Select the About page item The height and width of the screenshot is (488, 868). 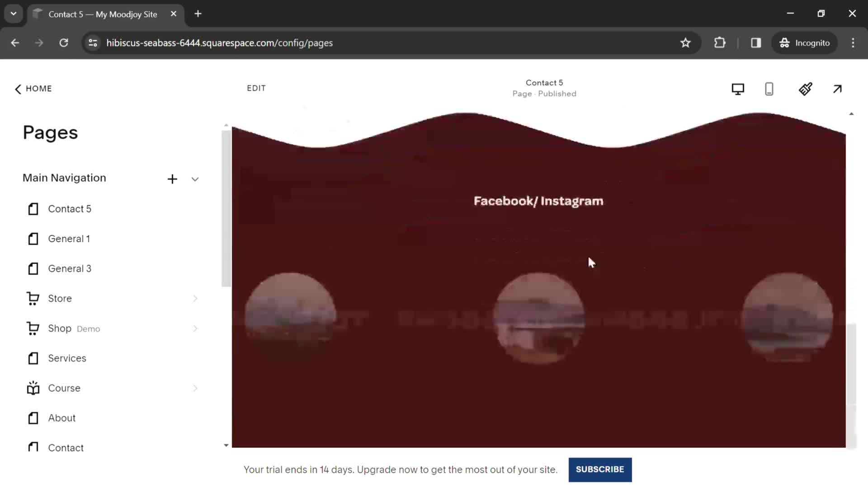point(62,417)
